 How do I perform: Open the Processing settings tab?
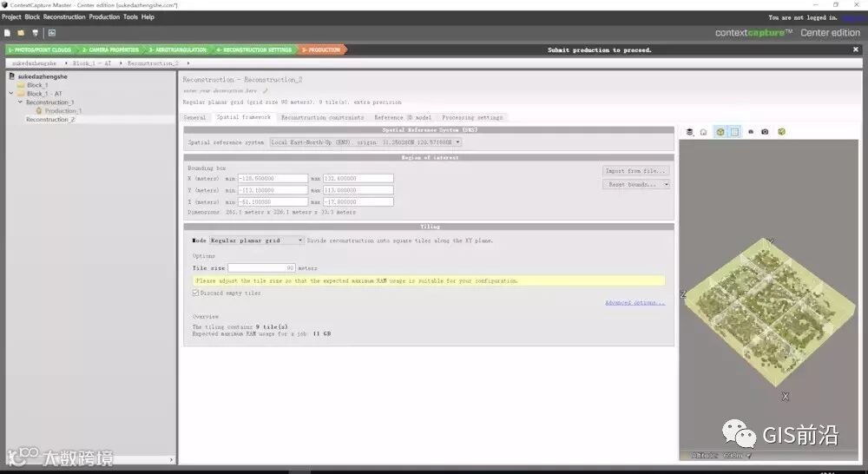pyautogui.click(x=472, y=117)
